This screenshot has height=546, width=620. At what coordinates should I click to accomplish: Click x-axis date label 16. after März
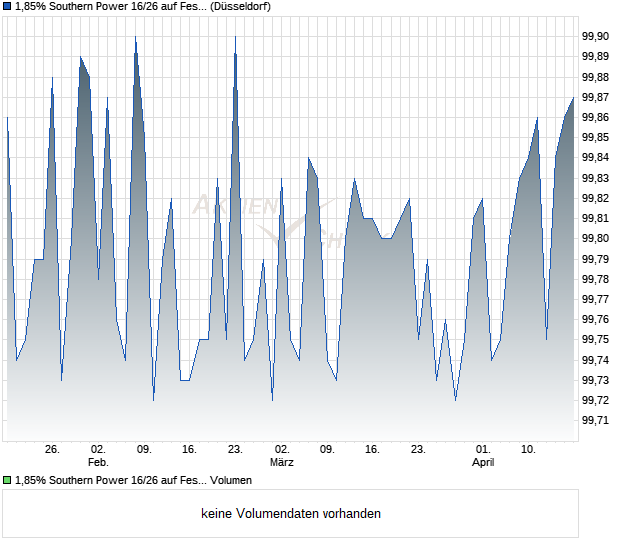(372, 450)
